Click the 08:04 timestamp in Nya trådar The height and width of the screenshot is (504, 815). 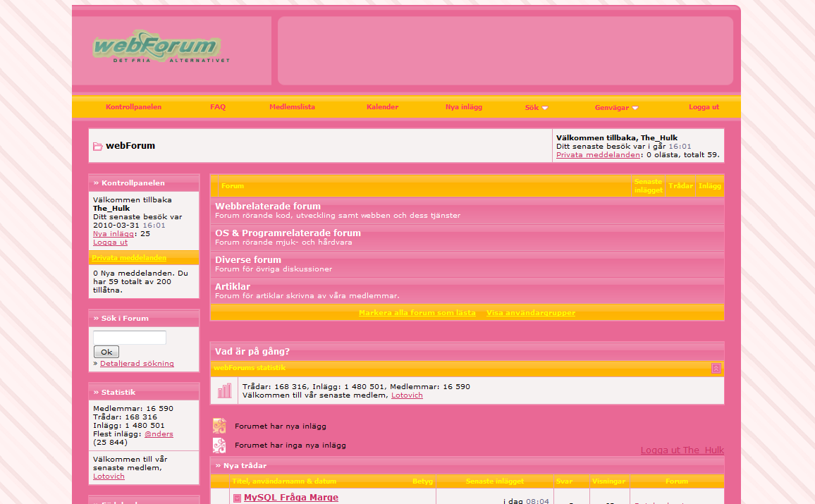(x=537, y=501)
